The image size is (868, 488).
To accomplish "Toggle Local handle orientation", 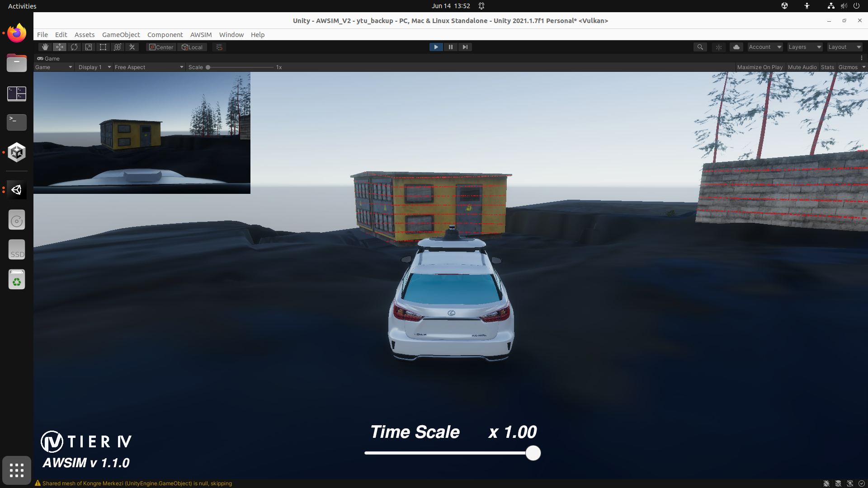I will 192,47.
